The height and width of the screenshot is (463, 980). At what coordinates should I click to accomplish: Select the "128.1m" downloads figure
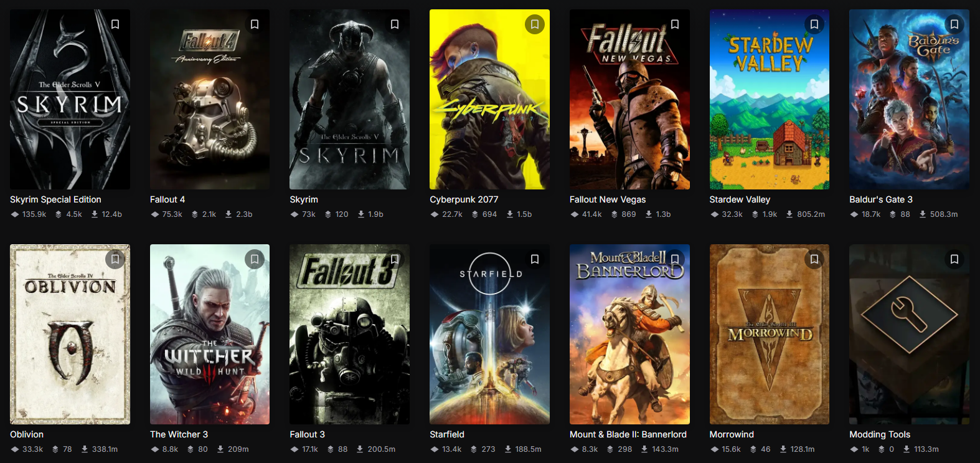[803, 449]
